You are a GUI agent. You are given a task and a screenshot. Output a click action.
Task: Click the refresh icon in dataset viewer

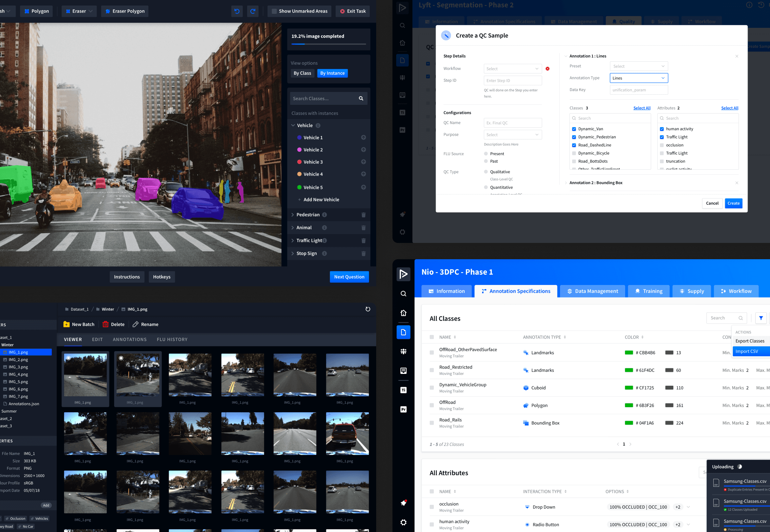tap(368, 309)
